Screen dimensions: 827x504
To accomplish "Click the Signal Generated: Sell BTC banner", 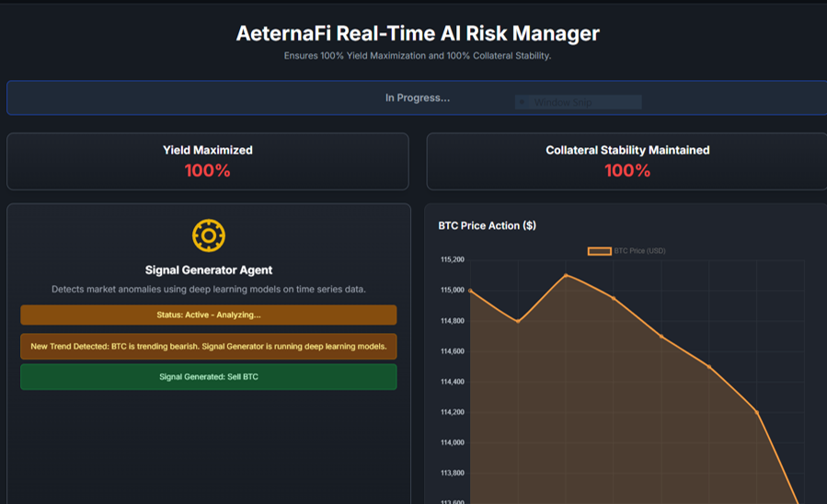I will [x=208, y=377].
